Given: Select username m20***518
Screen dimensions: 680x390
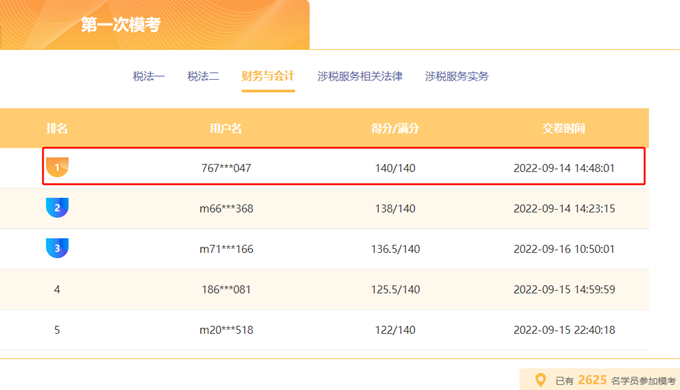Looking at the screenshot, I should click(226, 330).
